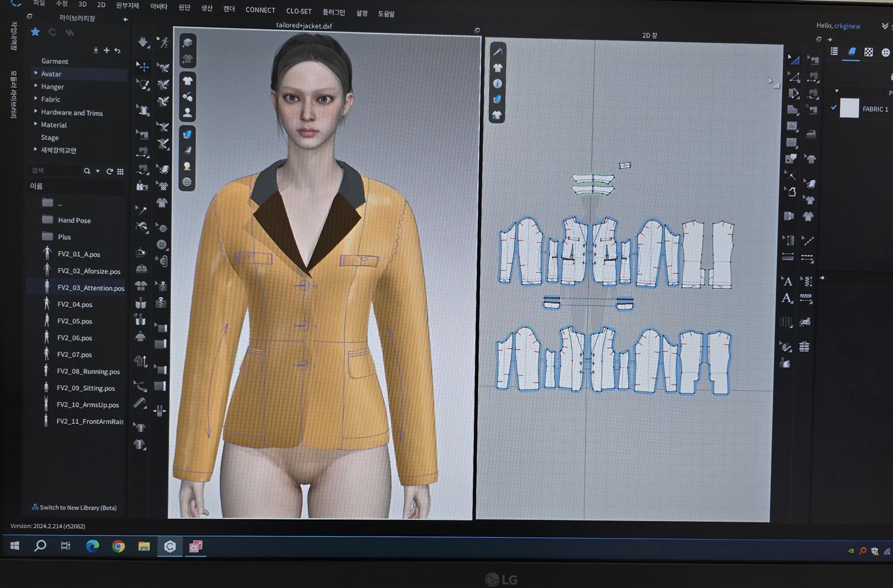Expand the Fabric library folder
Image resolution: width=893 pixels, height=588 pixels.
pyautogui.click(x=50, y=100)
